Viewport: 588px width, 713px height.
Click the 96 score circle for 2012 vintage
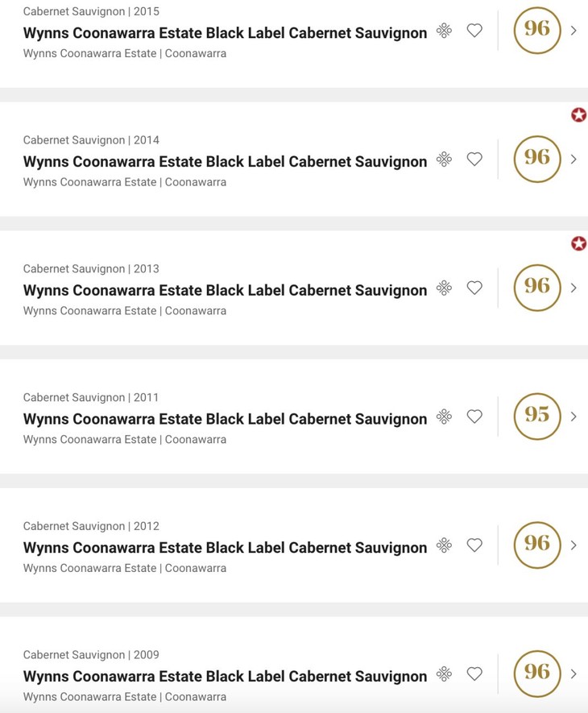point(536,545)
